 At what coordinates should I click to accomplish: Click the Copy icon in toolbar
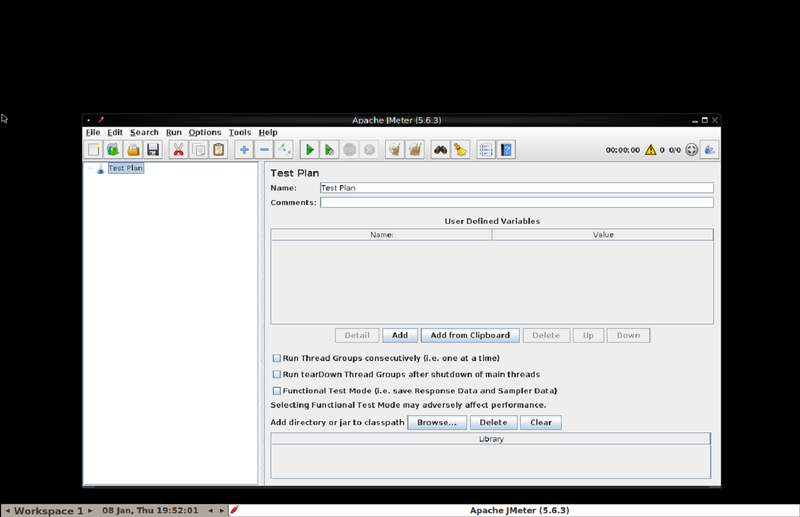coord(198,150)
